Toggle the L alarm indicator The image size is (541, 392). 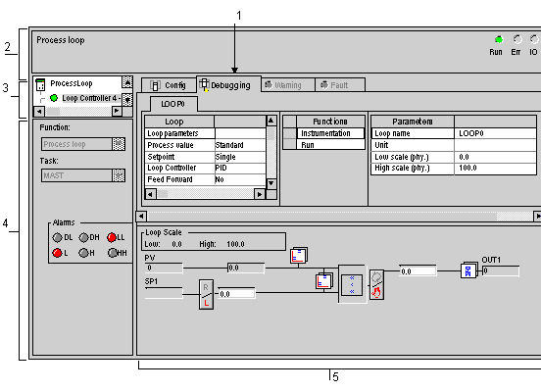coord(57,253)
